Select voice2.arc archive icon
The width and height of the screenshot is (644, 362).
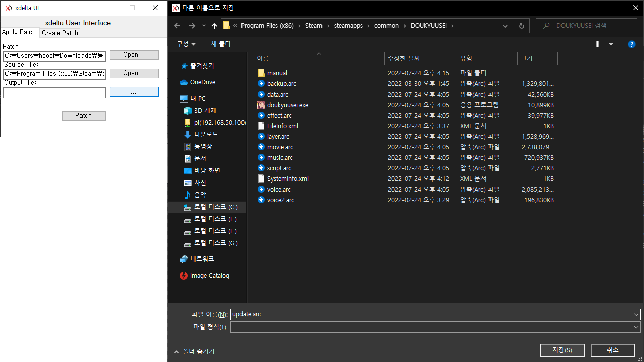click(x=261, y=200)
